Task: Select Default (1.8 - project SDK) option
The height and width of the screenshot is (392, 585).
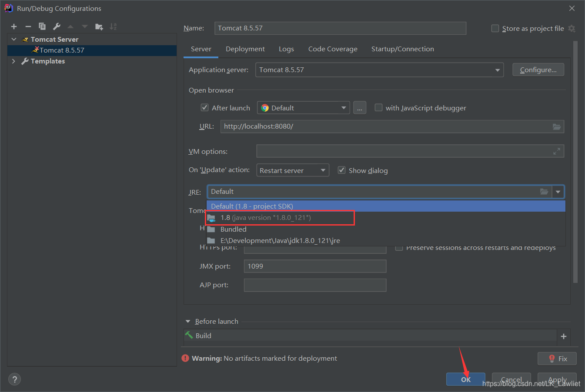Action: point(386,206)
